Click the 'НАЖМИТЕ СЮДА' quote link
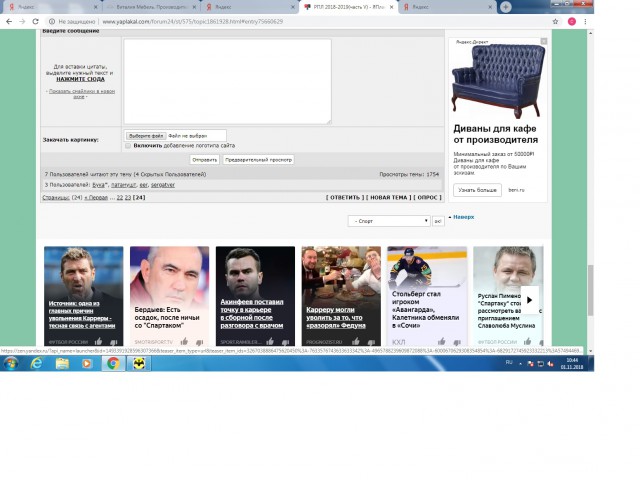This screenshot has height=480, width=640. pos(80,79)
